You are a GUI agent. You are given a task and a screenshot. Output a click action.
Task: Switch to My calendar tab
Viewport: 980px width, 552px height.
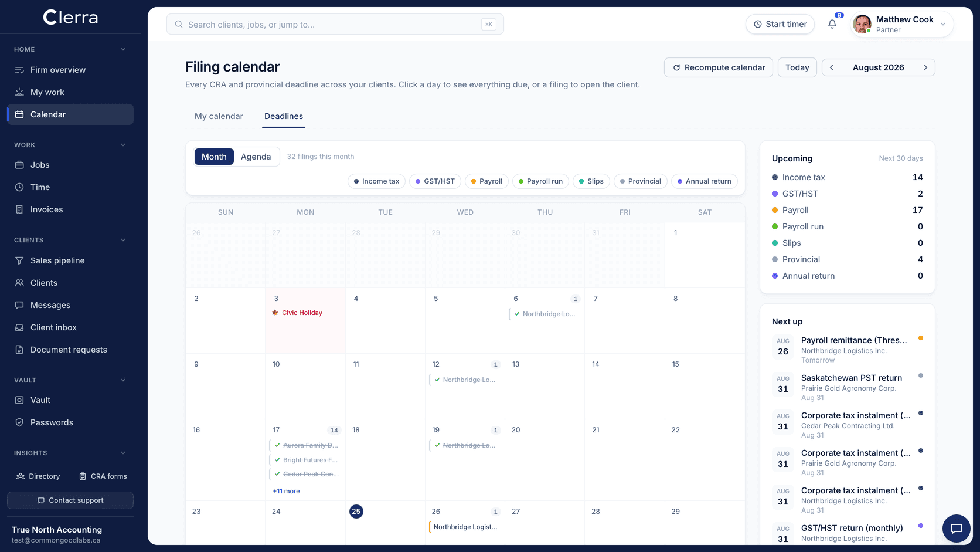pyautogui.click(x=219, y=116)
